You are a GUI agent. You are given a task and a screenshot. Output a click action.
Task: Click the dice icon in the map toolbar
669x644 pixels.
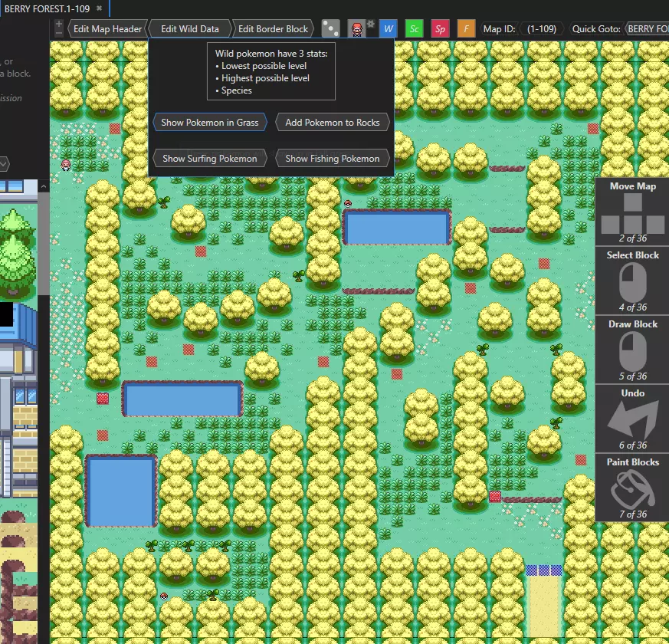tap(330, 28)
